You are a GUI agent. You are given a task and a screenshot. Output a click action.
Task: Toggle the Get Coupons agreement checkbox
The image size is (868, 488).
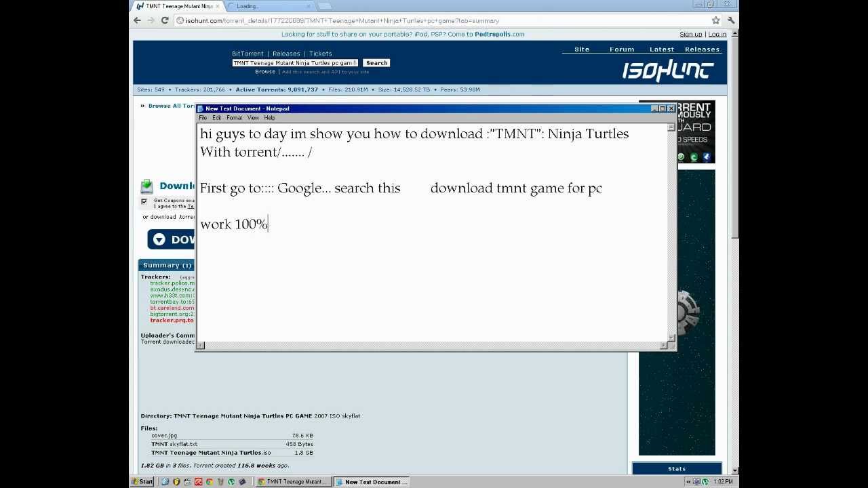point(144,201)
